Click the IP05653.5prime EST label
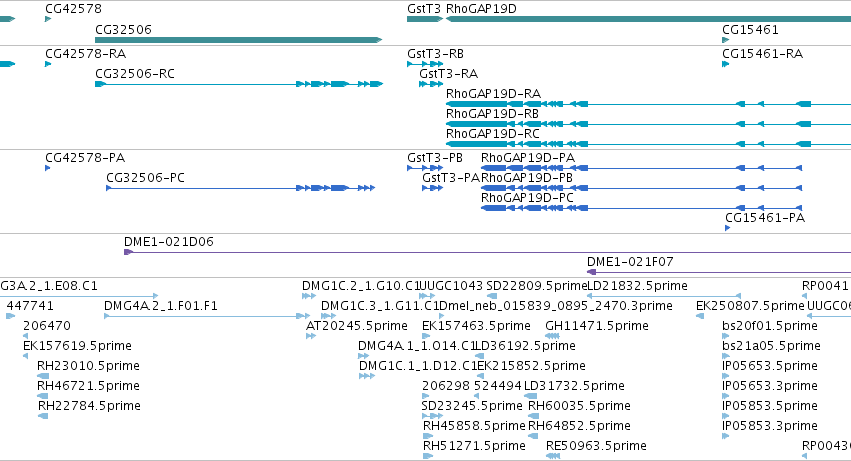 770,367
